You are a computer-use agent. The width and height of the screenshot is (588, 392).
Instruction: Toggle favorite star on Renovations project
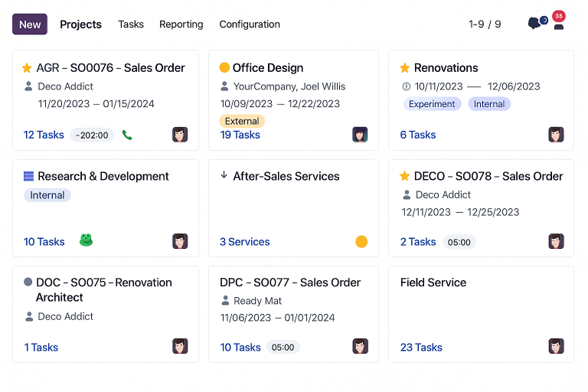pyautogui.click(x=404, y=68)
